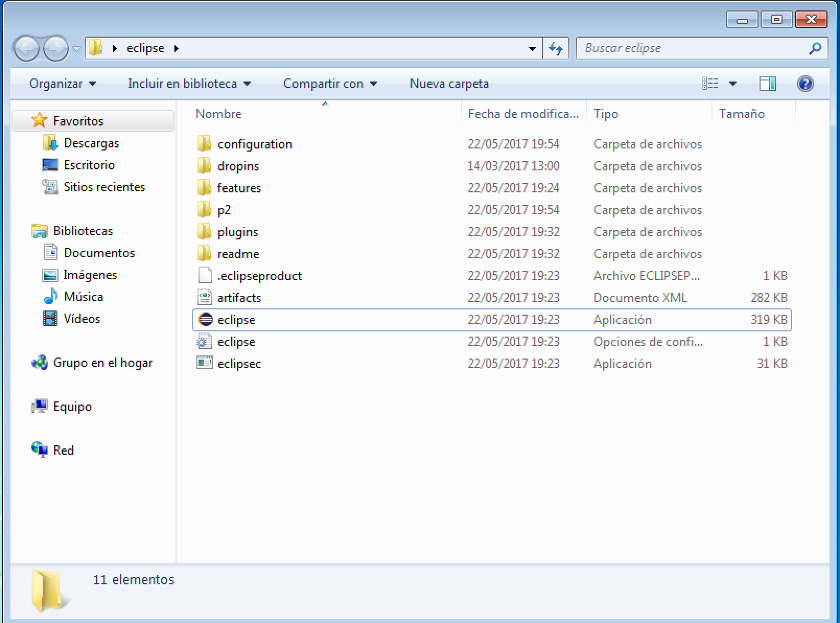Toggle the preview pane
This screenshot has height=623, width=840.
768,83
